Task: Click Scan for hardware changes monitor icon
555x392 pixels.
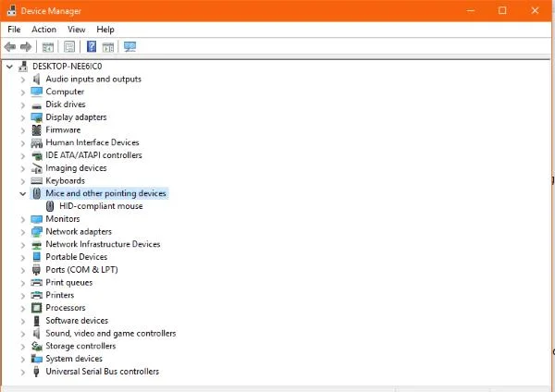Action: pyautogui.click(x=129, y=47)
